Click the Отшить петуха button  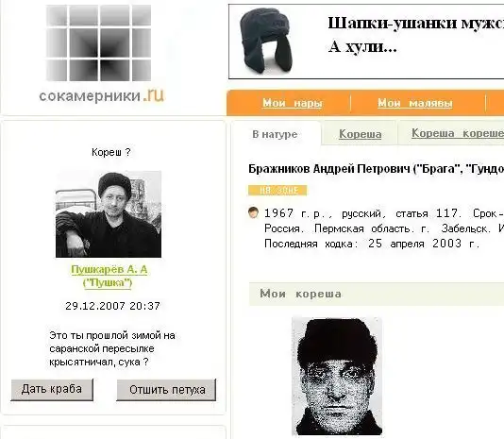166,390
